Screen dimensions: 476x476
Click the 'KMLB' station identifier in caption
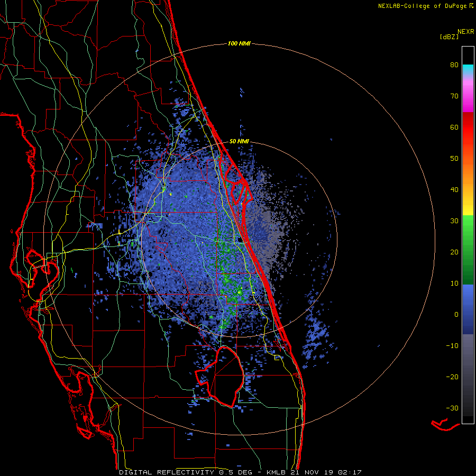point(276,472)
